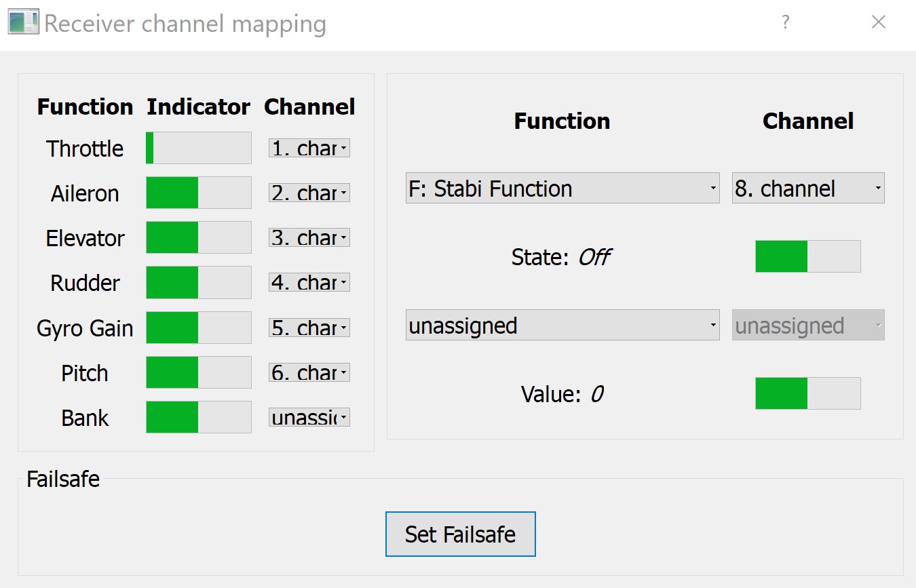Open the Aileron channel dropdown
916x588 pixels.
309,193
